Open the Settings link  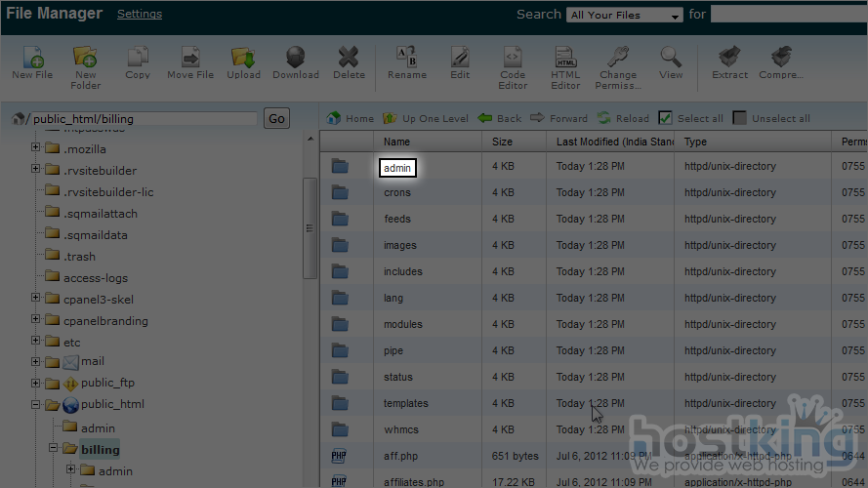[140, 14]
